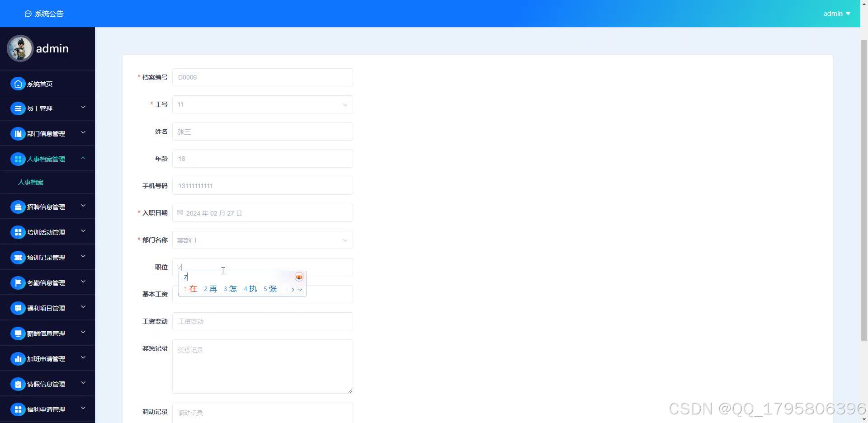Screen dimensions: 868x423
Task: Choose IME candidate 5 张
Action: point(270,289)
